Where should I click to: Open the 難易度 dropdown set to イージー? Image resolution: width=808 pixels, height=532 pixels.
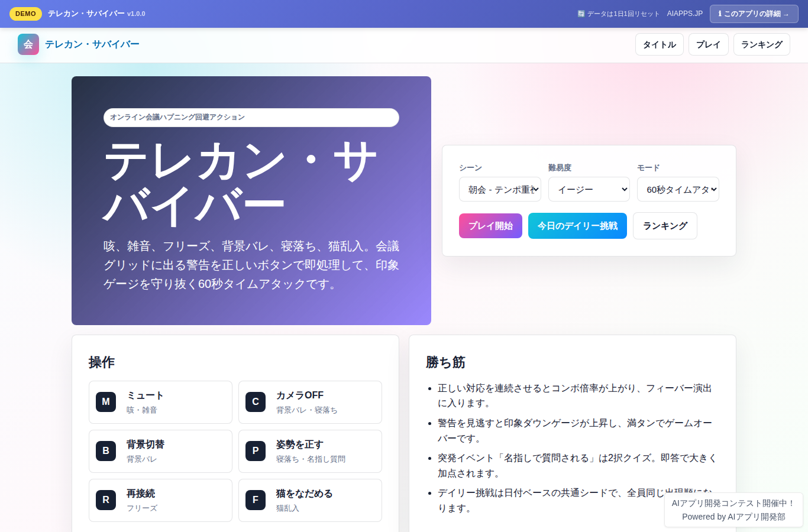pos(589,189)
